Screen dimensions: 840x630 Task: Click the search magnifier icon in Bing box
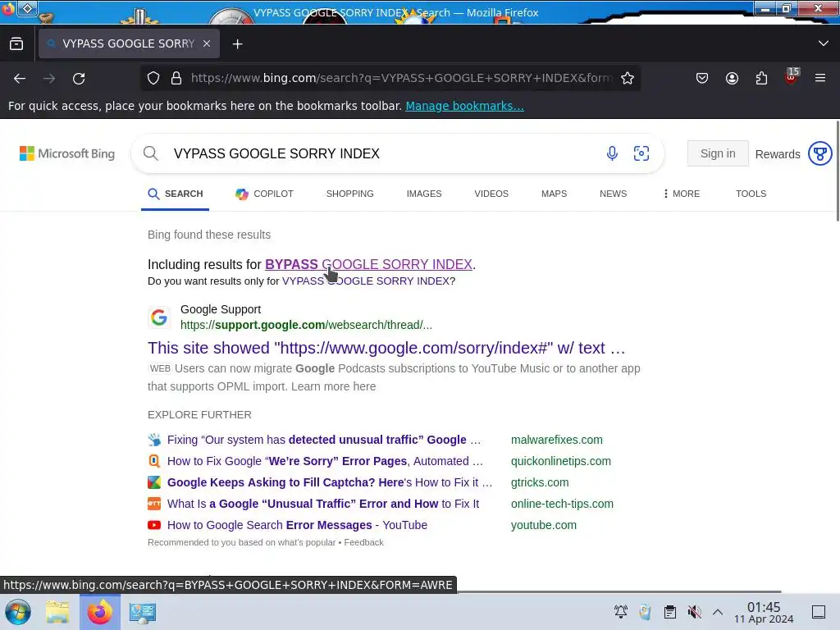(x=151, y=153)
